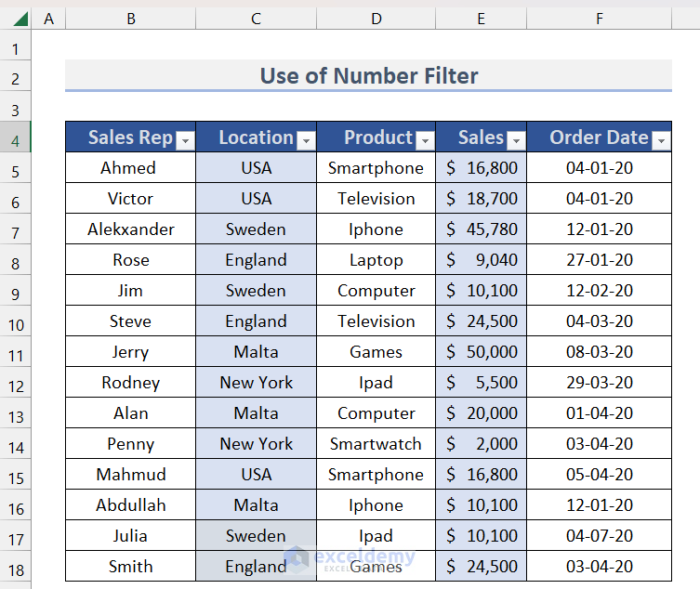700x589 pixels.
Task: Select the order date 27-01-20 cell
Action: click(x=599, y=260)
